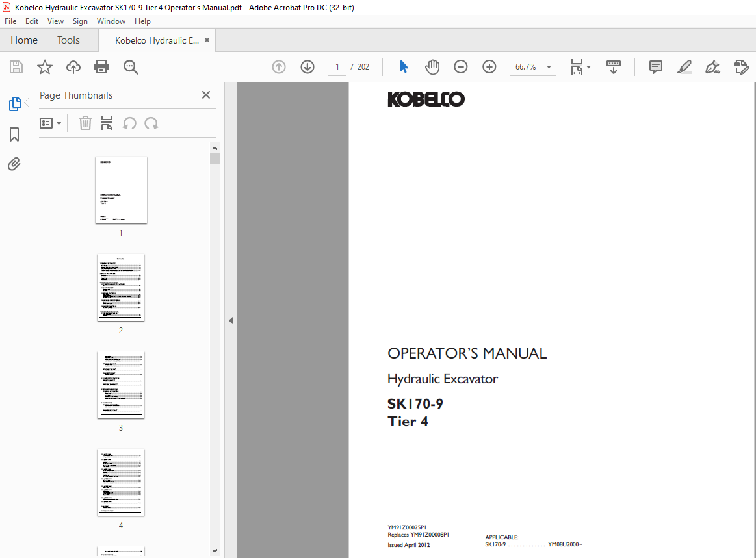Click the 'Hydraulic Excavator' text
This screenshot has width=756, height=558.
pos(443,379)
